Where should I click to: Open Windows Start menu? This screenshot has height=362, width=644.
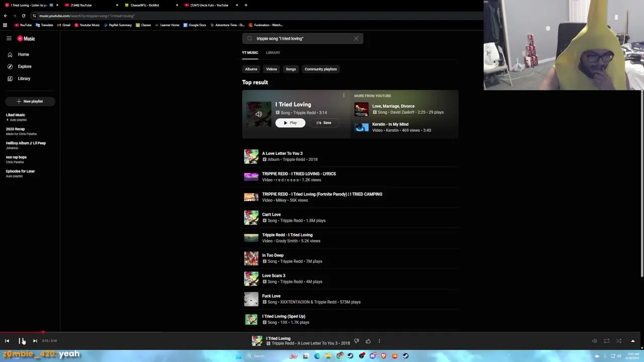[238, 356]
